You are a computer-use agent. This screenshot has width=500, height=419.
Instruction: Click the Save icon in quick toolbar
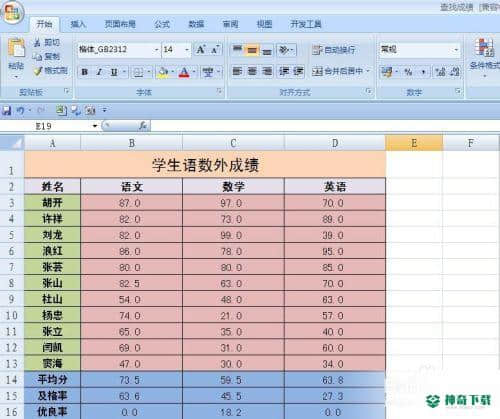[x=7, y=110]
